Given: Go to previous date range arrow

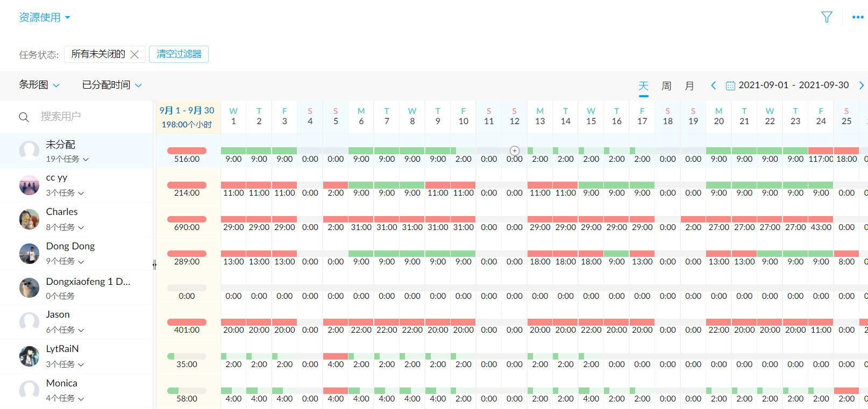Looking at the screenshot, I should point(713,85).
